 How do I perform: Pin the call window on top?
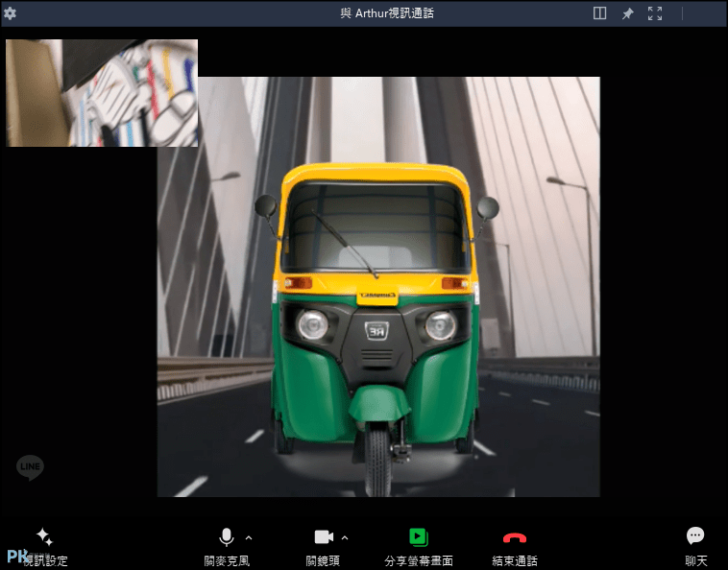tap(627, 13)
